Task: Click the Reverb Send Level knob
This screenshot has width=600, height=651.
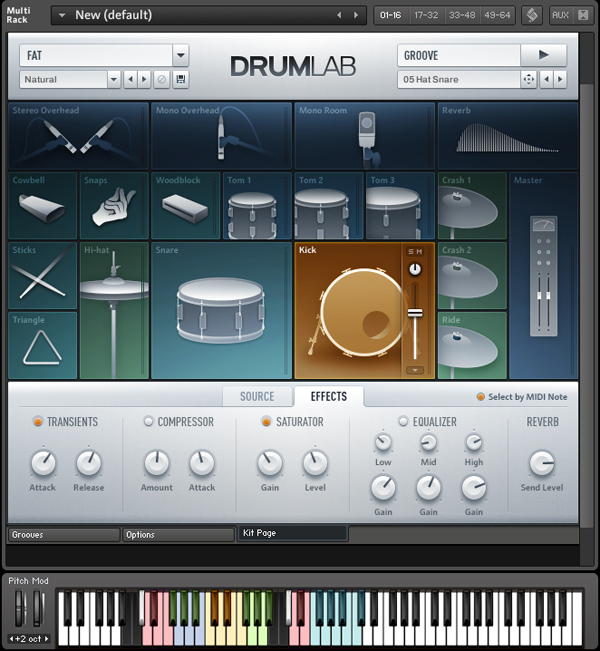Action: [542, 463]
